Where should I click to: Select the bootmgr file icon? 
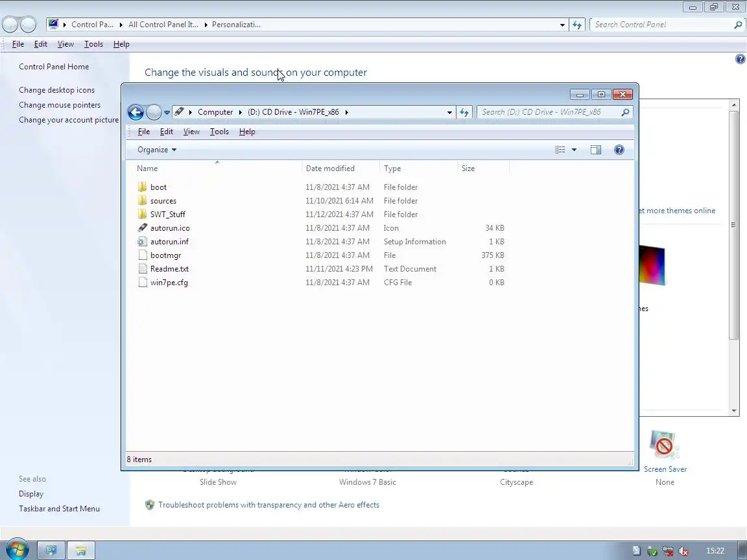point(142,255)
